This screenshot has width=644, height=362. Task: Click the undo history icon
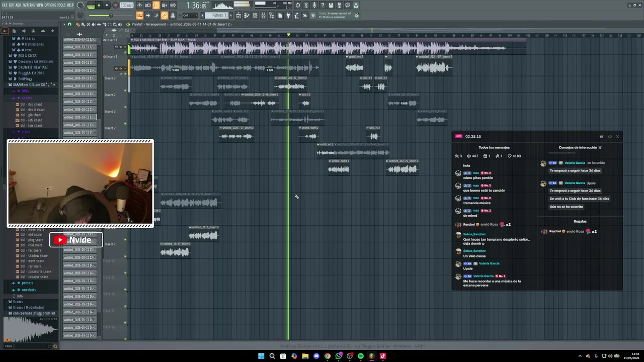(x=298, y=5)
